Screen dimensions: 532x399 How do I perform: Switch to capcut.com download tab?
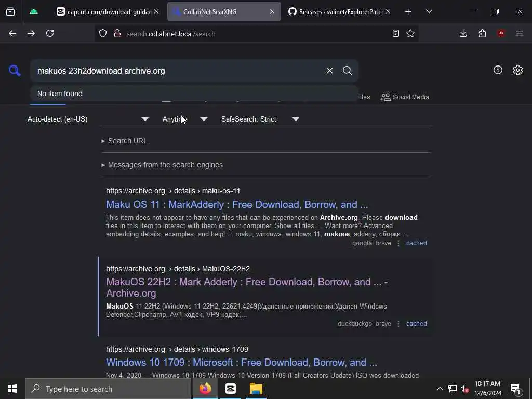pyautogui.click(x=108, y=11)
